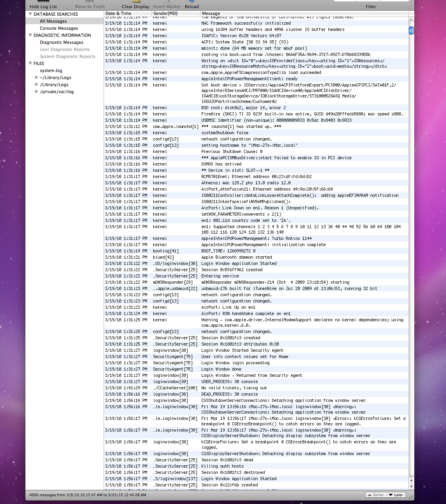Collapse the FILES section triangle

pyautogui.click(x=30, y=63)
